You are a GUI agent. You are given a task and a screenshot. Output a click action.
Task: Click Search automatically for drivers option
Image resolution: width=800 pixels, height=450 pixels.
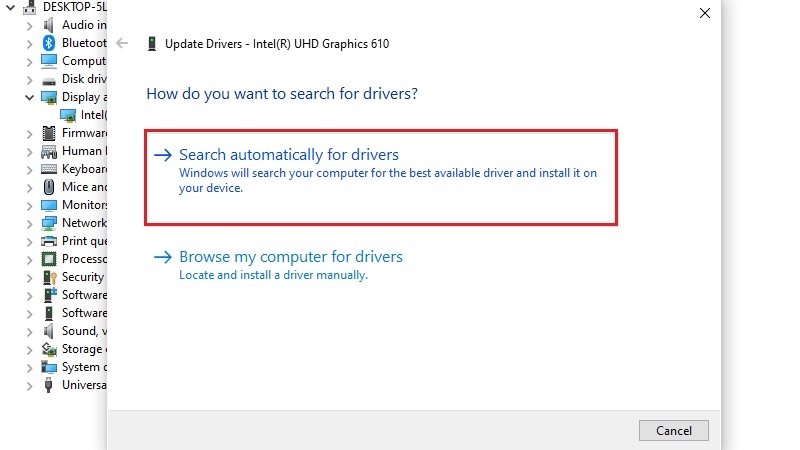[381, 177]
